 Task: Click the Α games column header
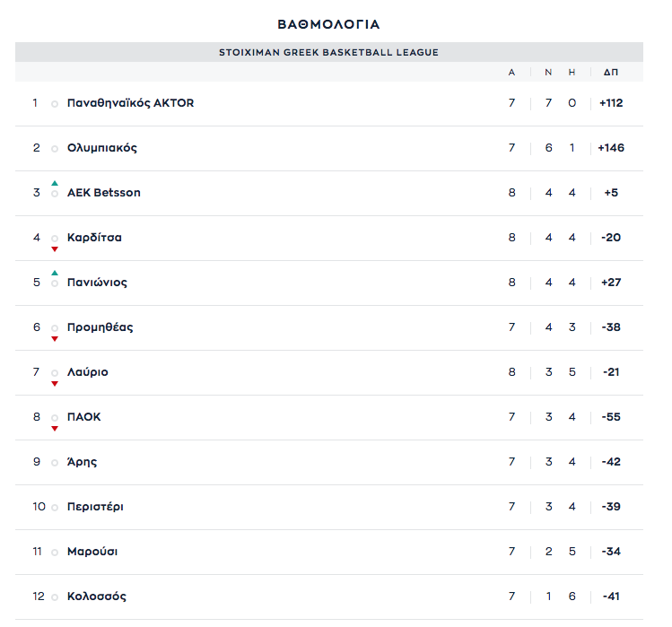click(x=511, y=72)
